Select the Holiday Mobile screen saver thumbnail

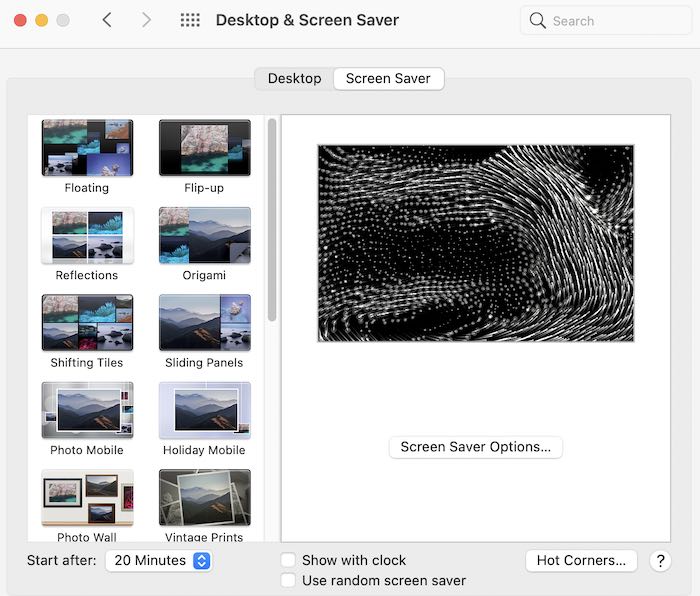[204, 410]
